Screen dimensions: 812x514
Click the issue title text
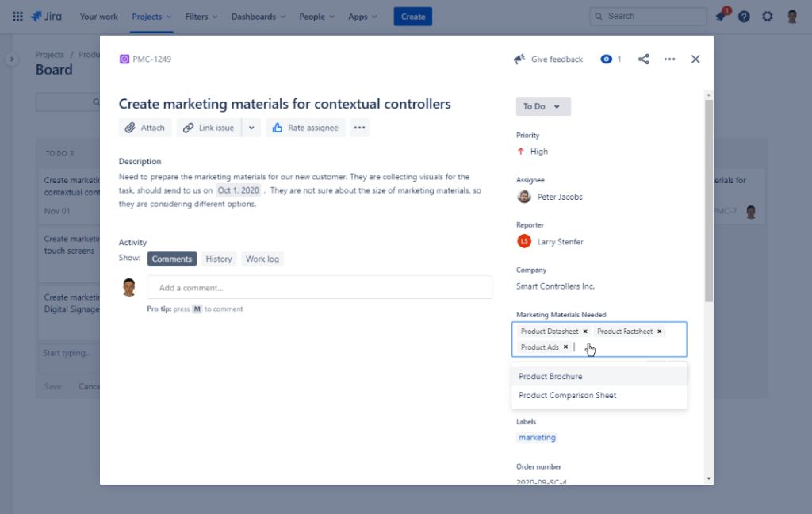pyautogui.click(x=285, y=104)
